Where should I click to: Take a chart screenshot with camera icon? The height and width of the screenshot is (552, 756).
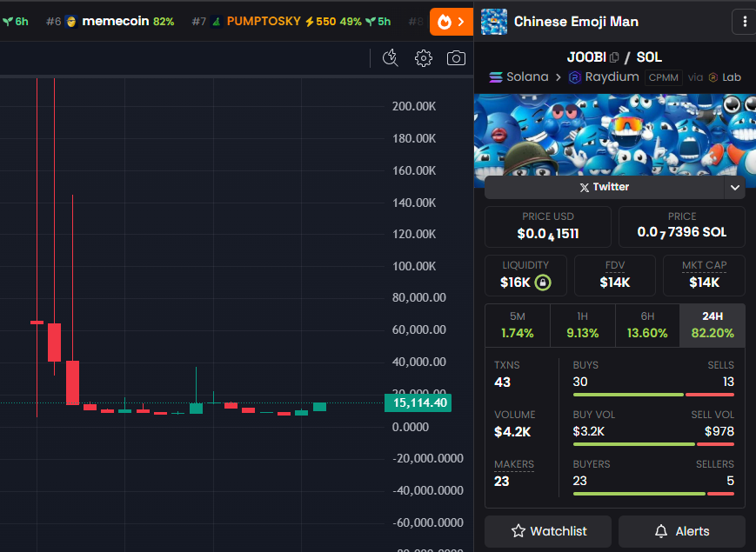456,58
